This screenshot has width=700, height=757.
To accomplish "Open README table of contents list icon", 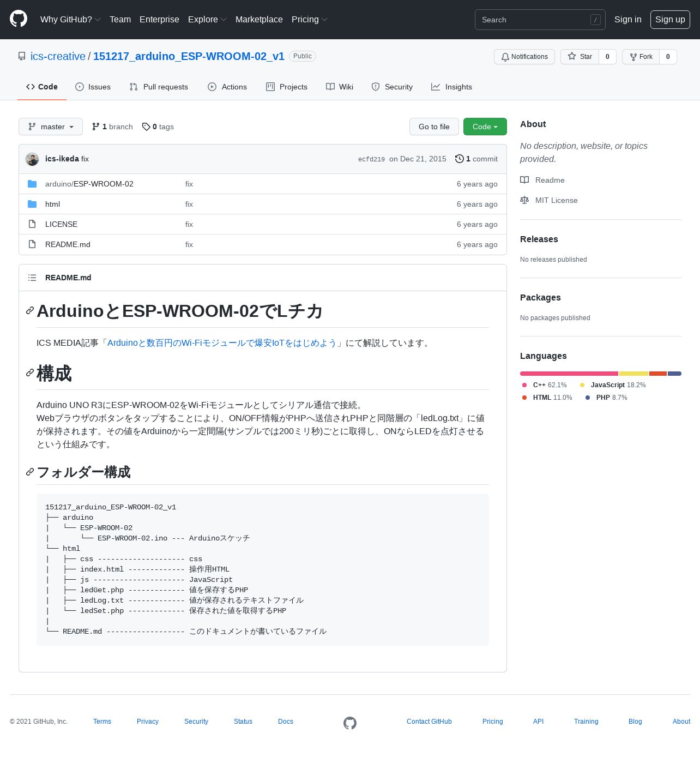I will click(32, 278).
